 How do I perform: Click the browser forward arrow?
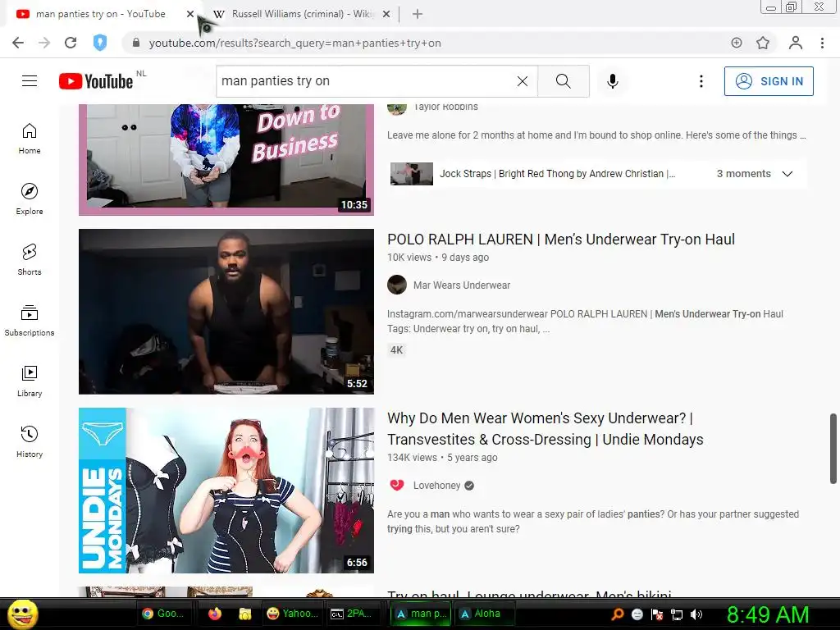point(44,43)
